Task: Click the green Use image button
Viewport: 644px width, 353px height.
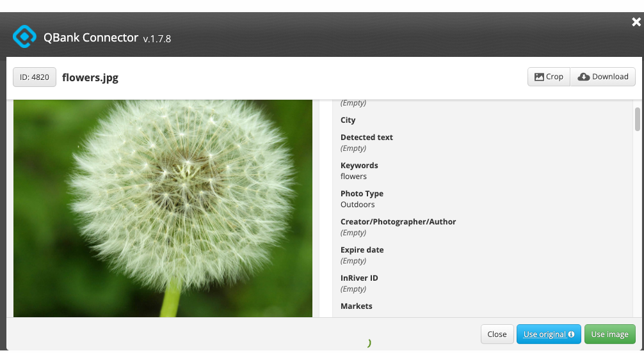Action: 609,334
